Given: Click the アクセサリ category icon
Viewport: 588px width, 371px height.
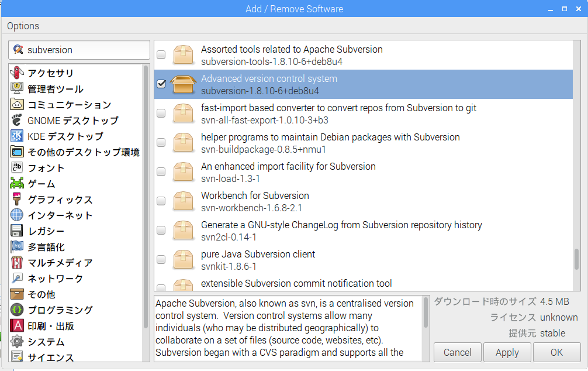Looking at the screenshot, I should 17,73.
